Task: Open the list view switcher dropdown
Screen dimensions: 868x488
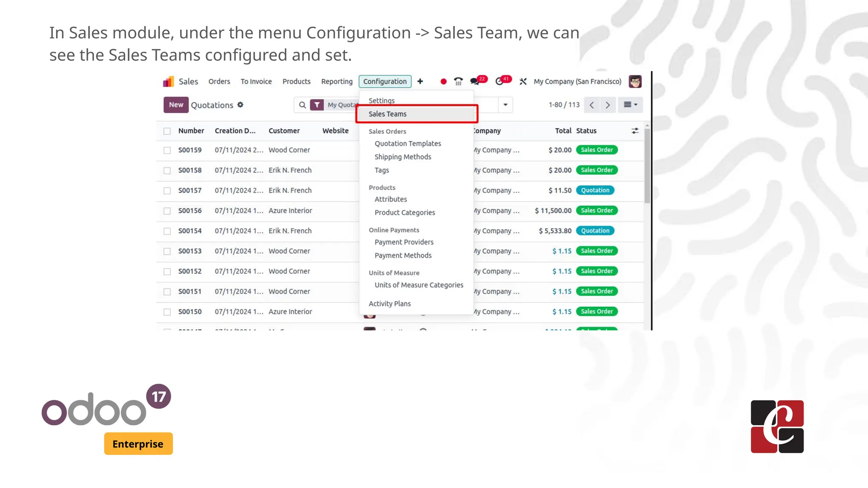Action: (x=630, y=105)
